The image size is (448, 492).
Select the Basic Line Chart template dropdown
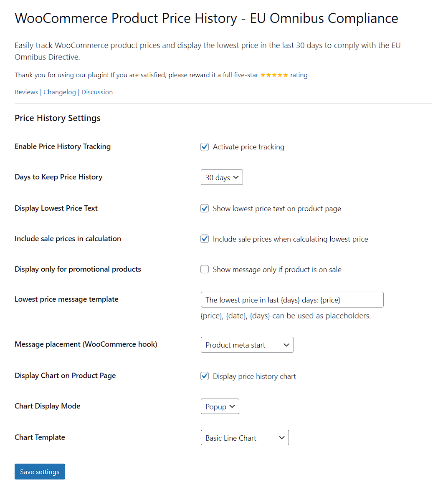click(x=245, y=438)
